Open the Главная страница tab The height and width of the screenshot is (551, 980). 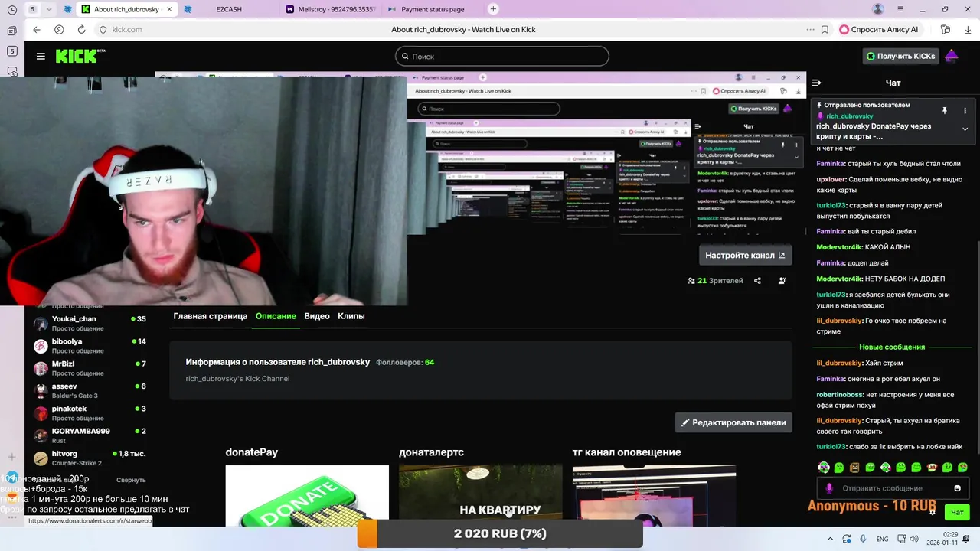coord(210,316)
